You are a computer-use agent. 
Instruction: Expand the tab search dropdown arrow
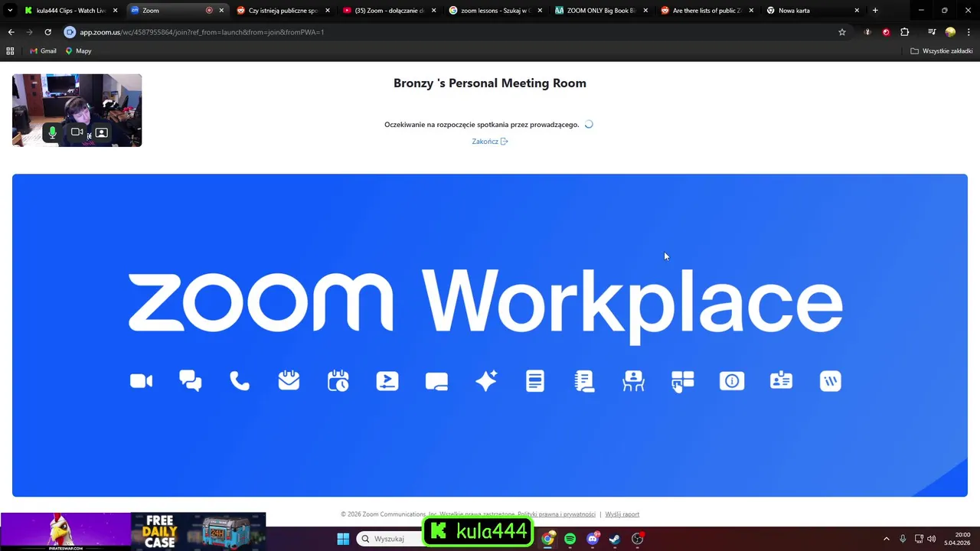[x=10, y=11]
